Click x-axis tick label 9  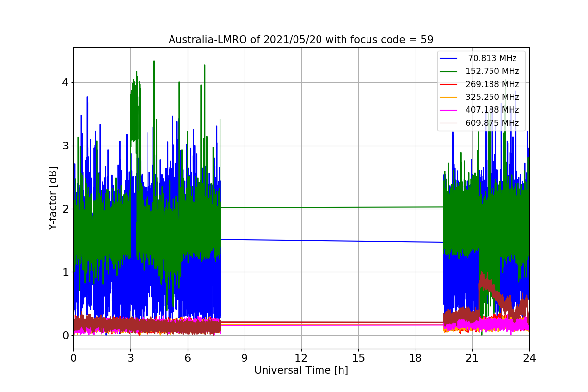(x=245, y=358)
